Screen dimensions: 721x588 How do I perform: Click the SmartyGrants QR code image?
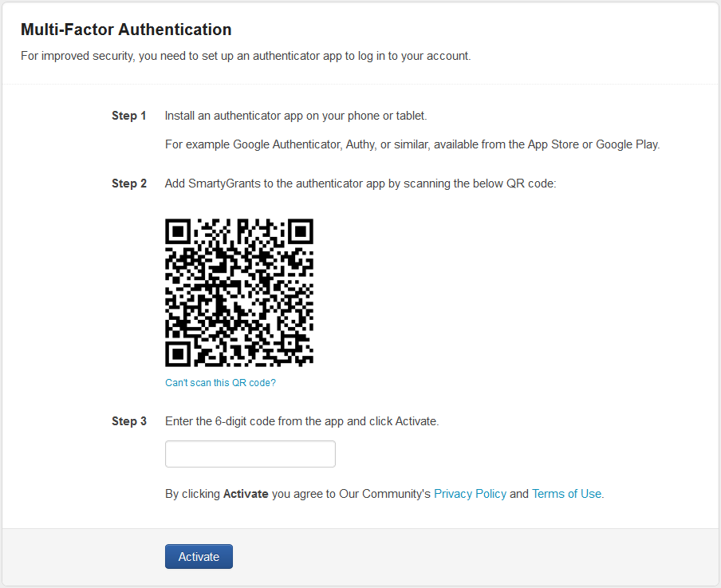[x=239, y=293]
